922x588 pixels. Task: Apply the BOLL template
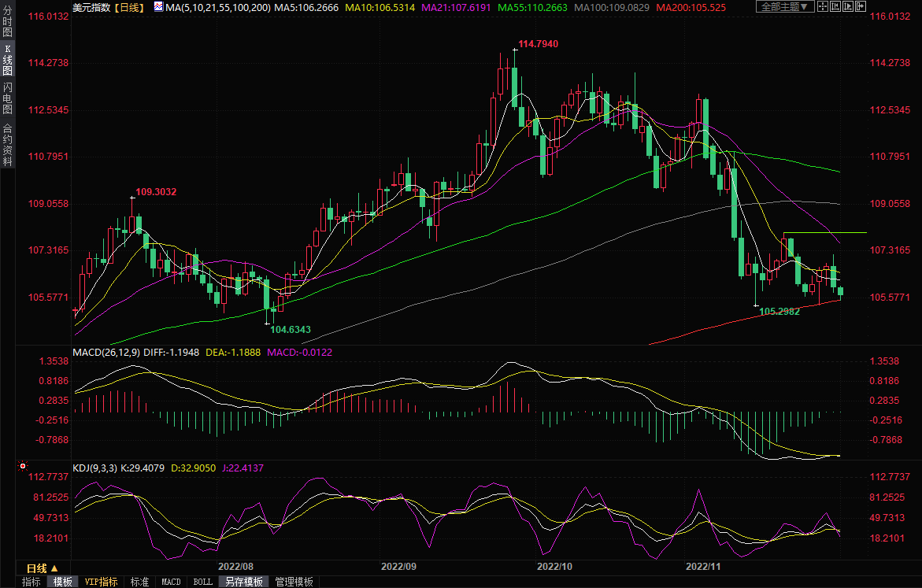point(202,582)
